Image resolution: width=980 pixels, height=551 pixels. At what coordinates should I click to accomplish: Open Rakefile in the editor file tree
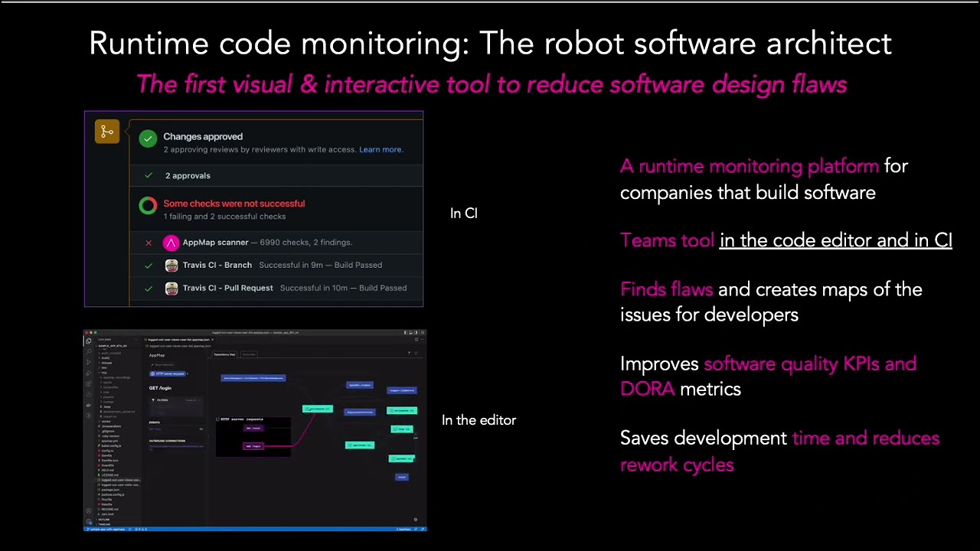click(x=106, y=504)
